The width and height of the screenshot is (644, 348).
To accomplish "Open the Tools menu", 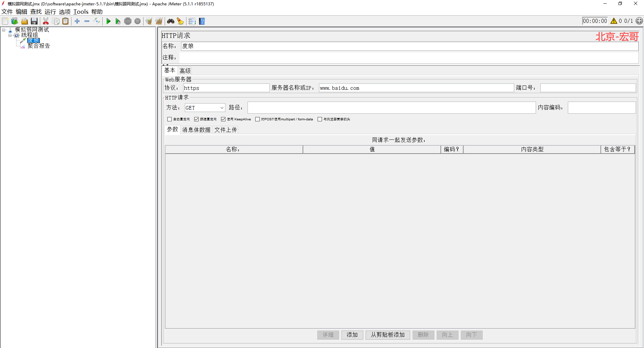I will [x=81, y=12].
